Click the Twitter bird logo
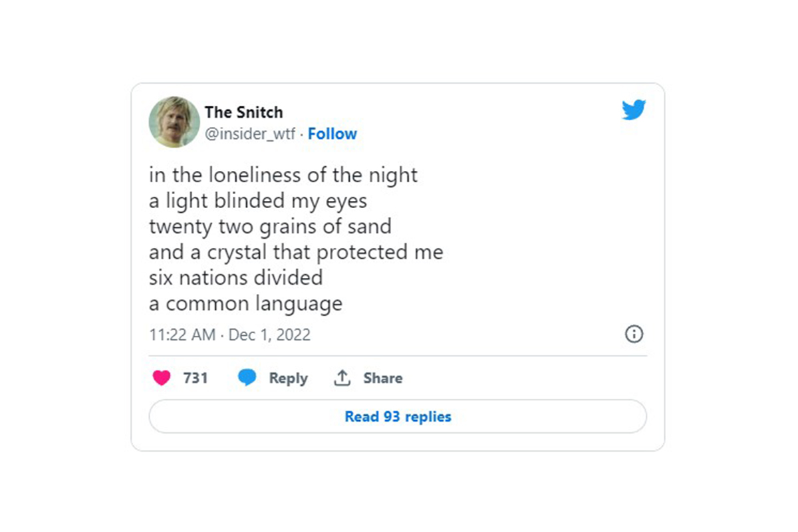The width and height of the screenshot is (798, 532). [634, 110]
